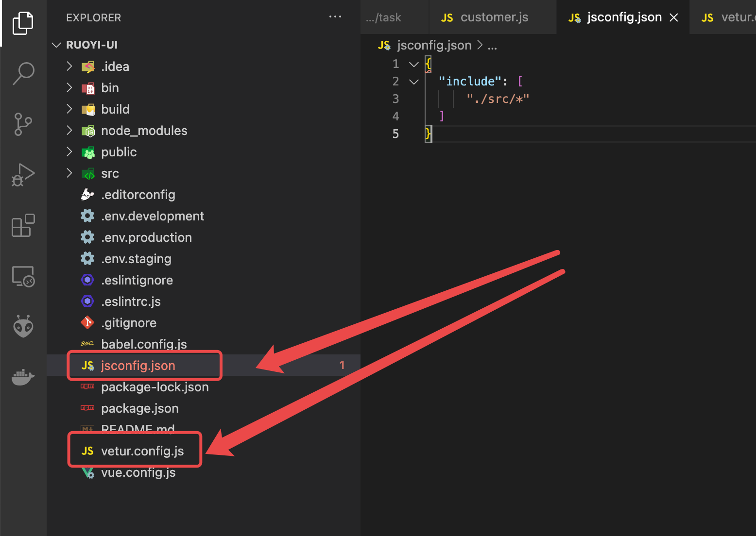
Task: Click the jsconfig.json problem count badge
Action: pos(342,365)
